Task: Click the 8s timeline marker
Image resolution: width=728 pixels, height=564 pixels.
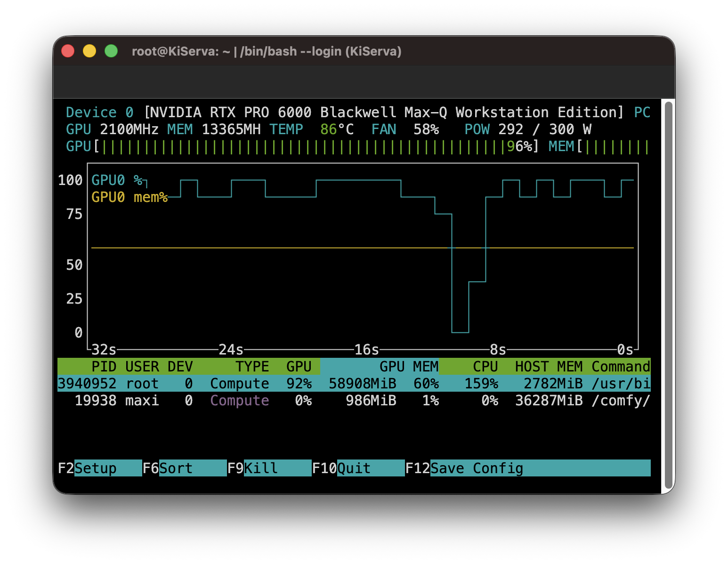Action: coord(498,349)
